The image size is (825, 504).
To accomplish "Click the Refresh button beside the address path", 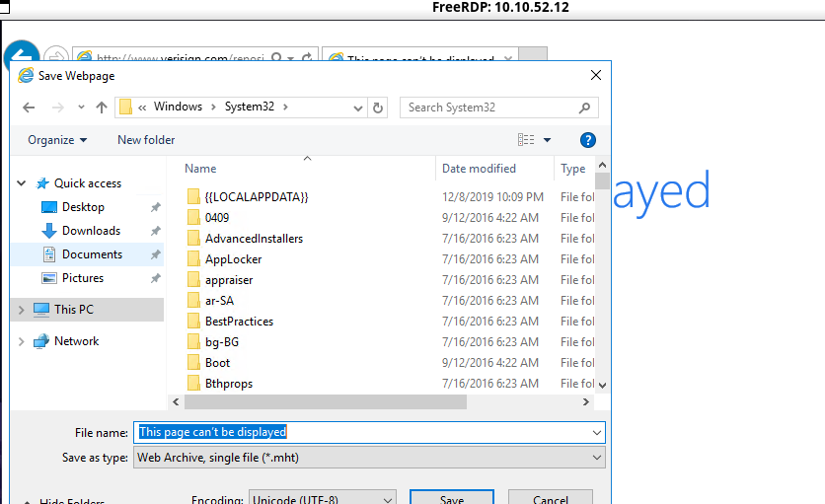I will [x=378, y=108].
